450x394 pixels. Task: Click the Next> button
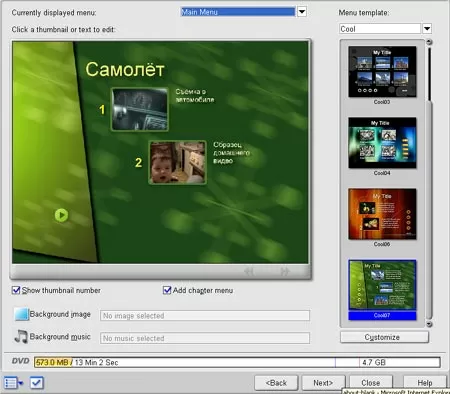pyautogui.click(x=323, y=383)
